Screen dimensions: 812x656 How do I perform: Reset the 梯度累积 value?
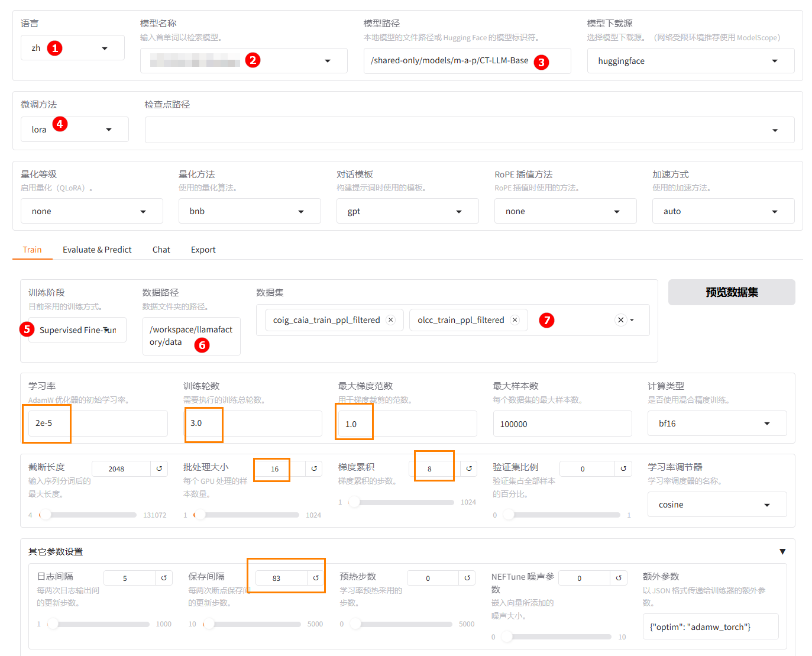pyautogui.click(x=469, y=468)
